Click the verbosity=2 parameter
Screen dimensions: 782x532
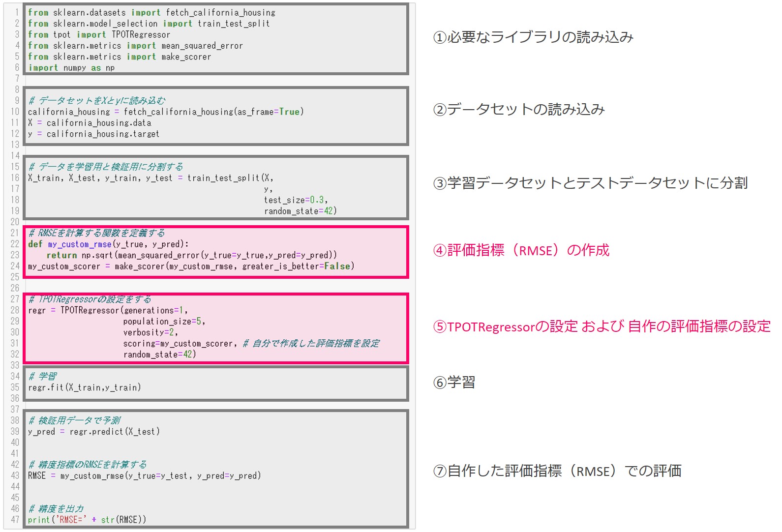coord(150,332)
